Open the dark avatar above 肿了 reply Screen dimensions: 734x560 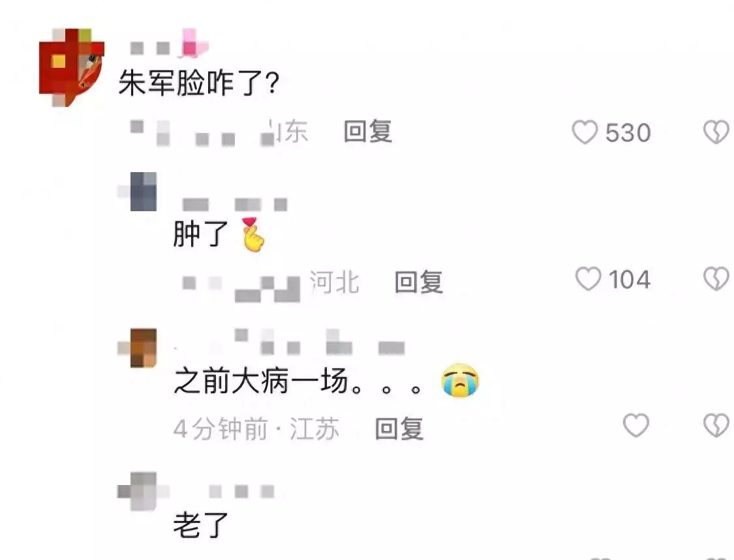coord(143,192)
